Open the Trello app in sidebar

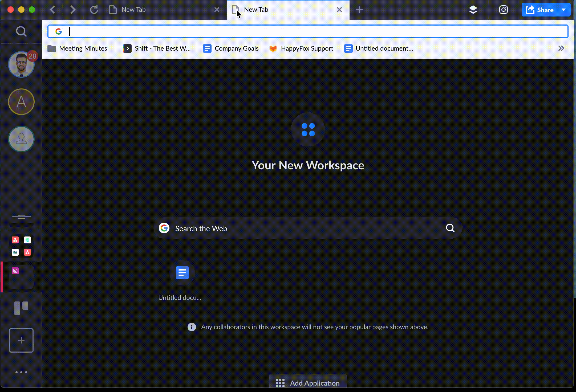(x=21, y=308)
